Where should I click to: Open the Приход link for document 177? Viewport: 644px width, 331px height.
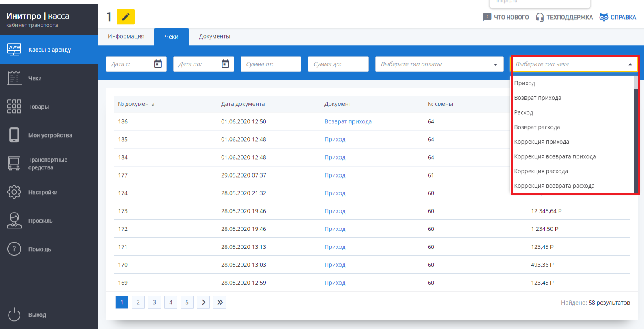335,175
